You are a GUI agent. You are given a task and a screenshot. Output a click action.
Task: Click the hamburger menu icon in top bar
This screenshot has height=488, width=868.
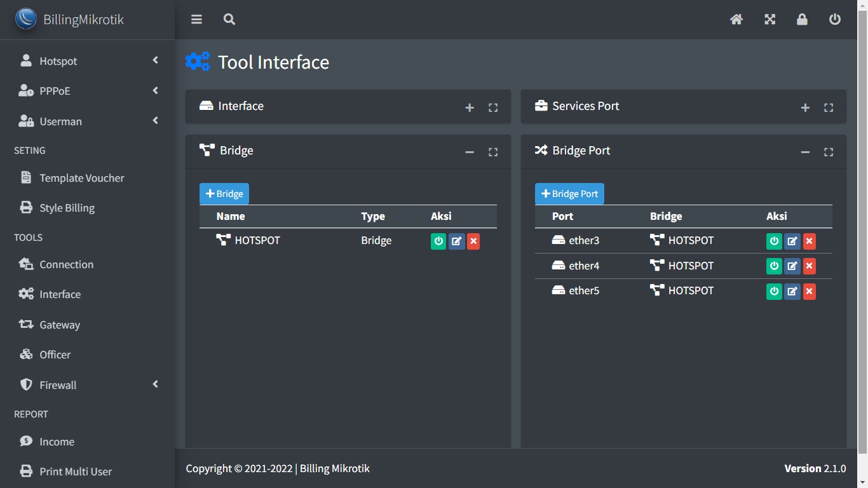coord(196,20)
